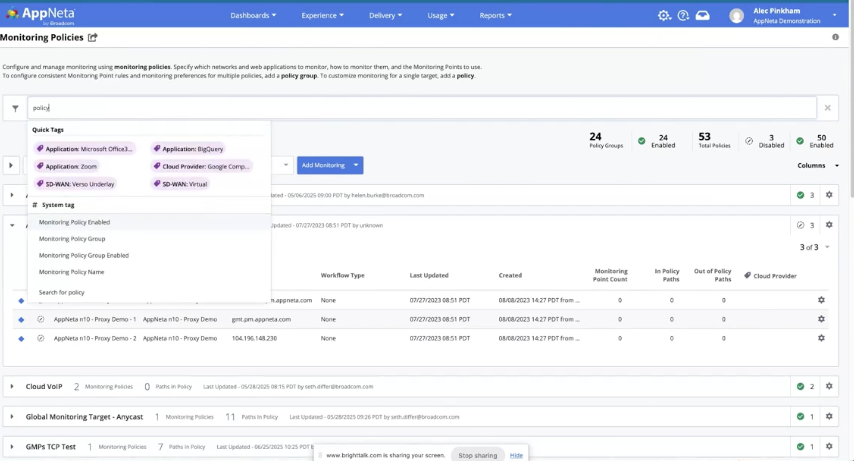Click Stop sharing button
This screenshot has height=461, width=854.
[478, 455]
